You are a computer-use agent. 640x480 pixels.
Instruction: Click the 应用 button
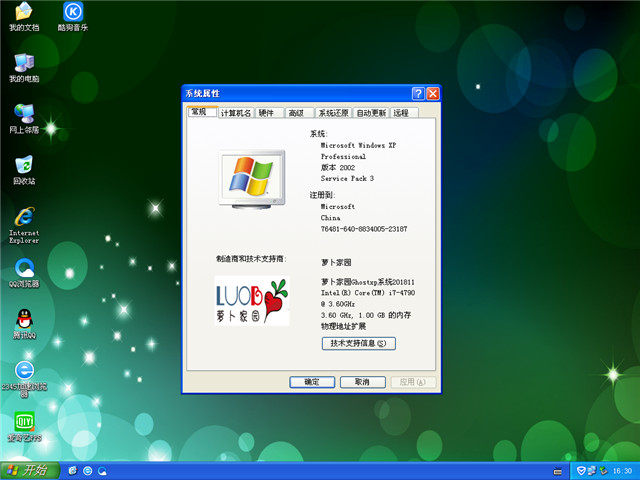tap(413, 382)
